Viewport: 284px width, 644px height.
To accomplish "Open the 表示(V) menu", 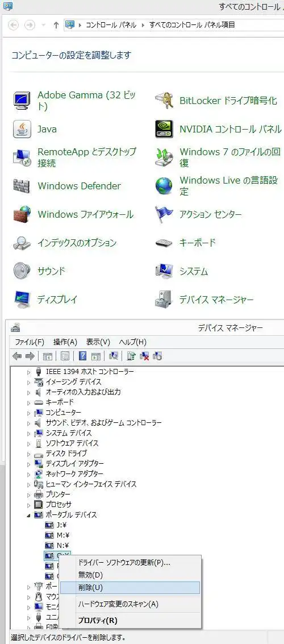I will coord(98,342).
